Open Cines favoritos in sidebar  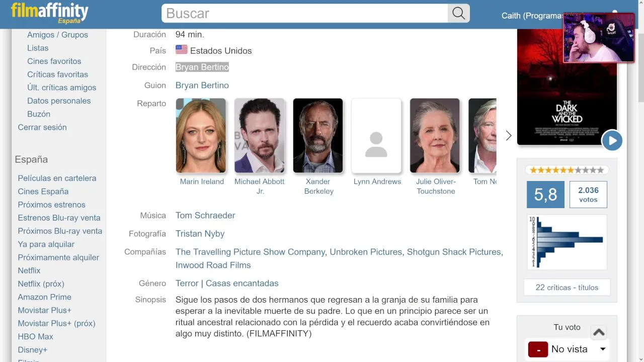pos(54,61)
